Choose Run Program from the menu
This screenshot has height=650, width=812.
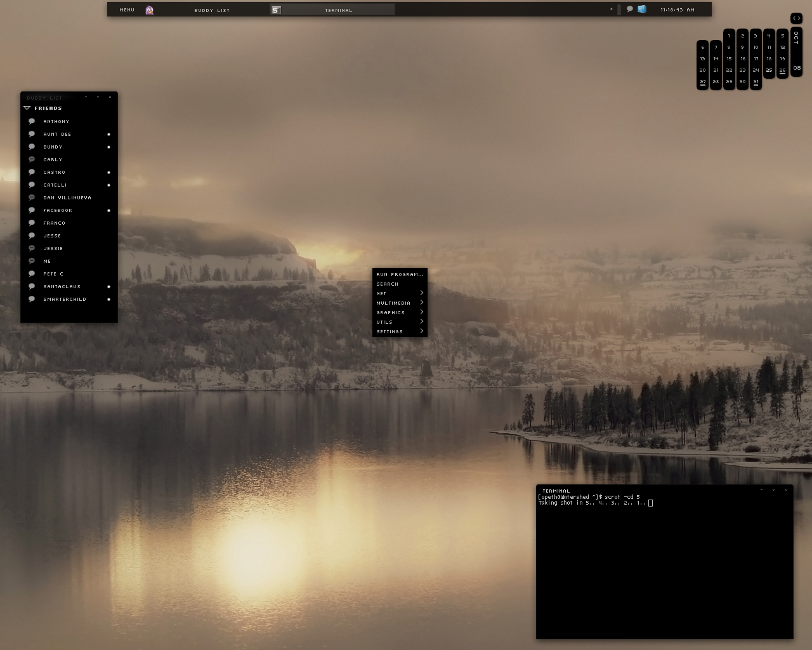click(x=400, y=274)
